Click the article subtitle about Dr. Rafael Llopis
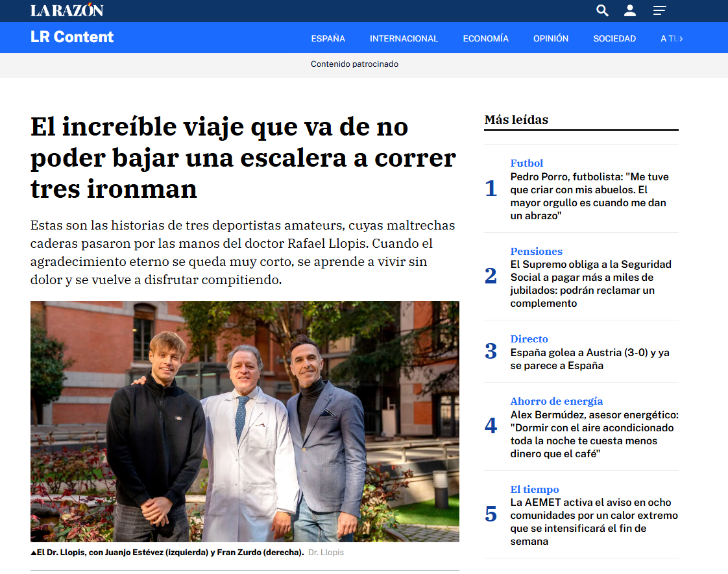Image resolution: width=728 pixels, height=574 pixels. [243, 252]
